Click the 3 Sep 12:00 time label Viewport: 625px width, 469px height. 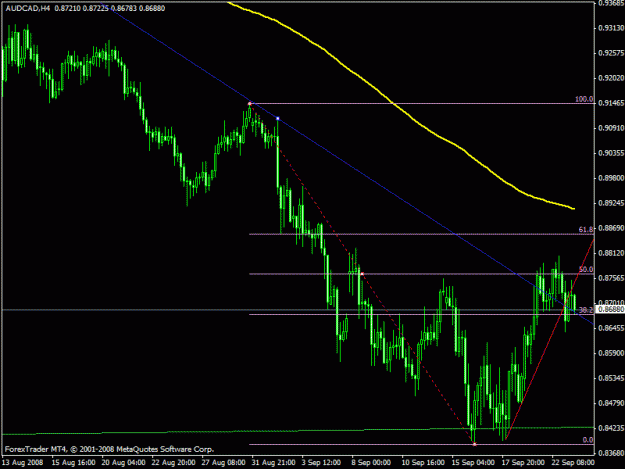pyautogui.click(x=321, y=463)
